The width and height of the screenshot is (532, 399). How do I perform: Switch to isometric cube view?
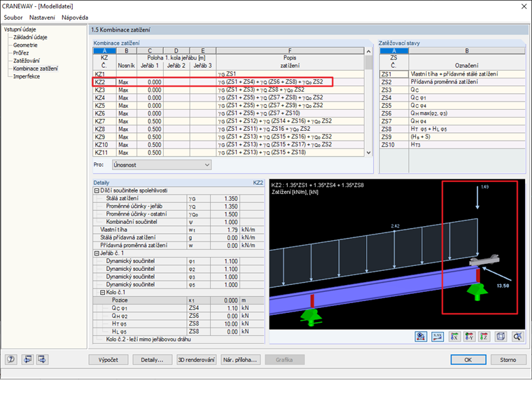pyautogui.click(x=500, y=337)
